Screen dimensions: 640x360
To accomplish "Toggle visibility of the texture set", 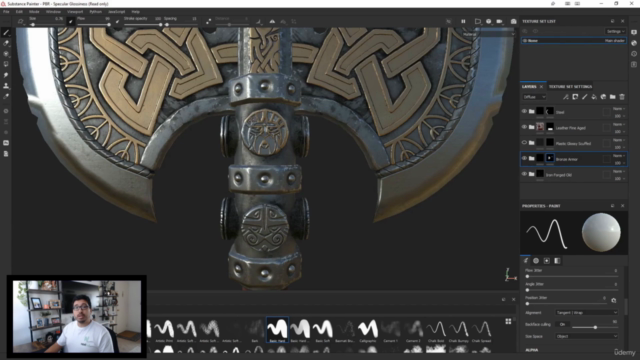I will click(x=525, y=40).
